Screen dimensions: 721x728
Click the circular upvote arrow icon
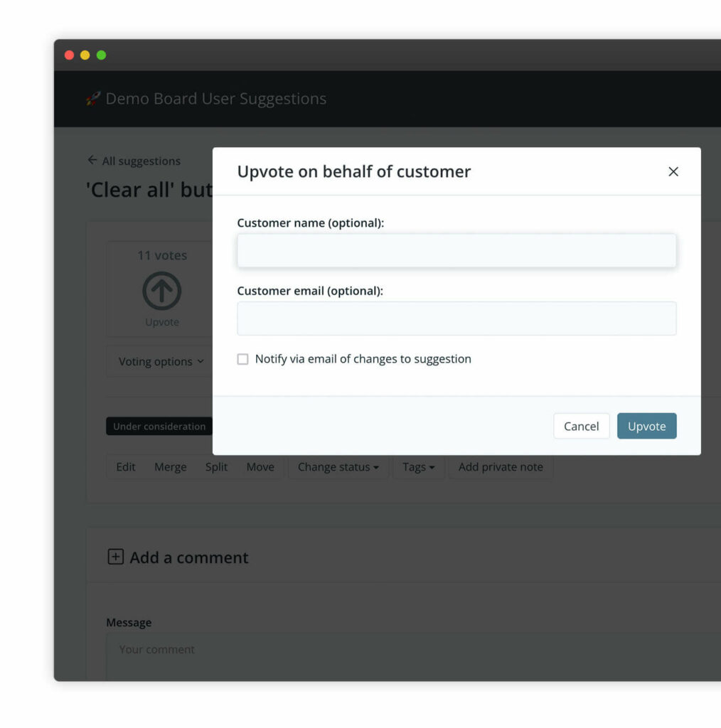162,291
